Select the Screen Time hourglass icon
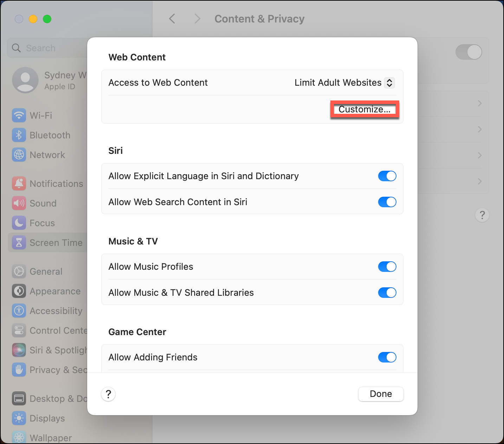Image resolution: width=504 pixels, height=444 pixels. (19, 242)
